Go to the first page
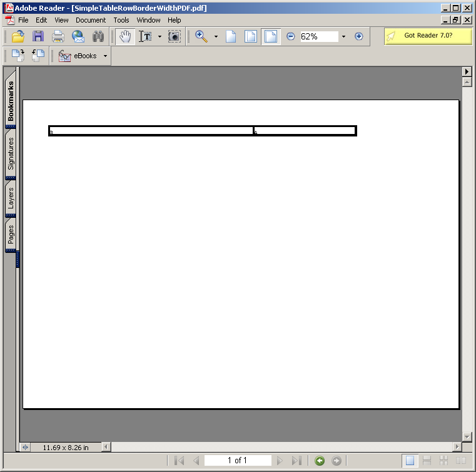Screen dimensions: 476x472 pyautogui.click(x=180, y=461)
